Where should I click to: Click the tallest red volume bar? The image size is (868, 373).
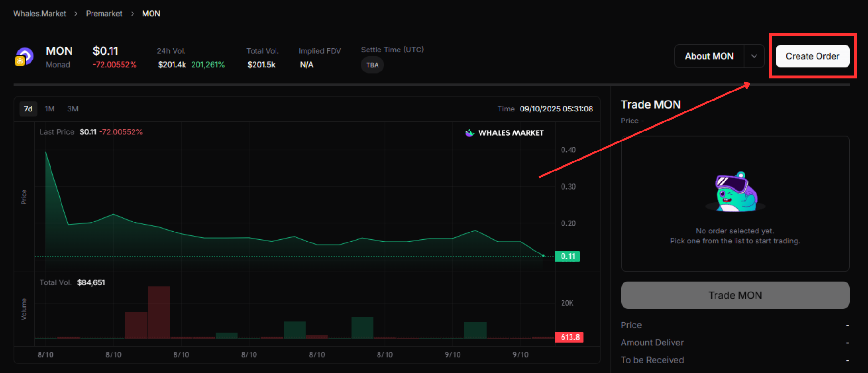coord(159,312)
